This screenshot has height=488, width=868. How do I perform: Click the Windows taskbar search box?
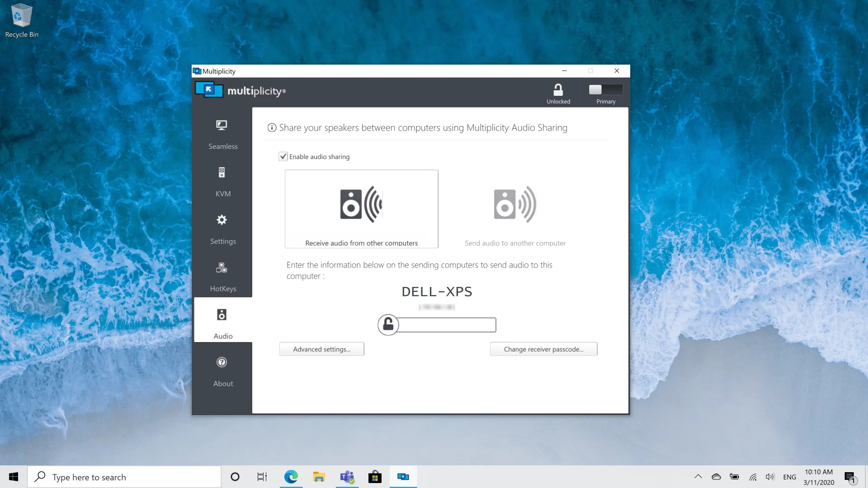[124, 477]
